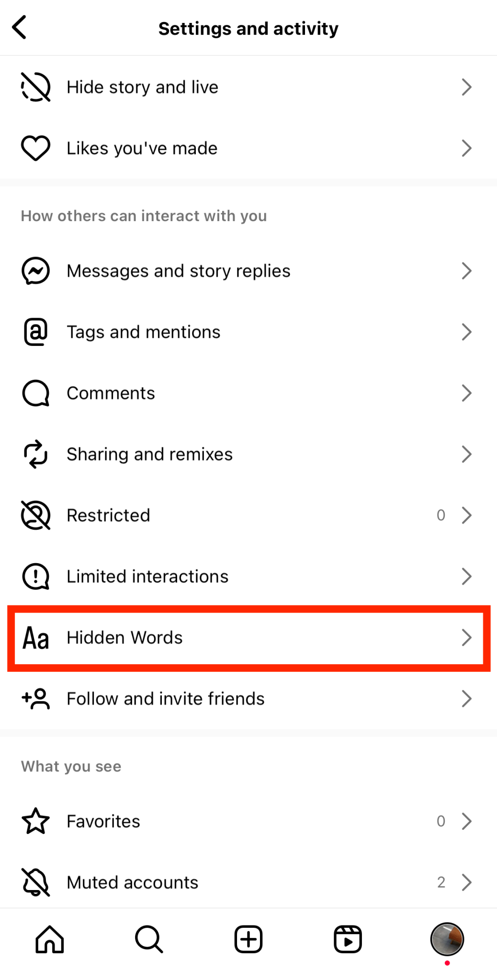Expand the Restricted accounts chevron
Image resolution: width=497 pixels, height=980 pixels.
467,515
